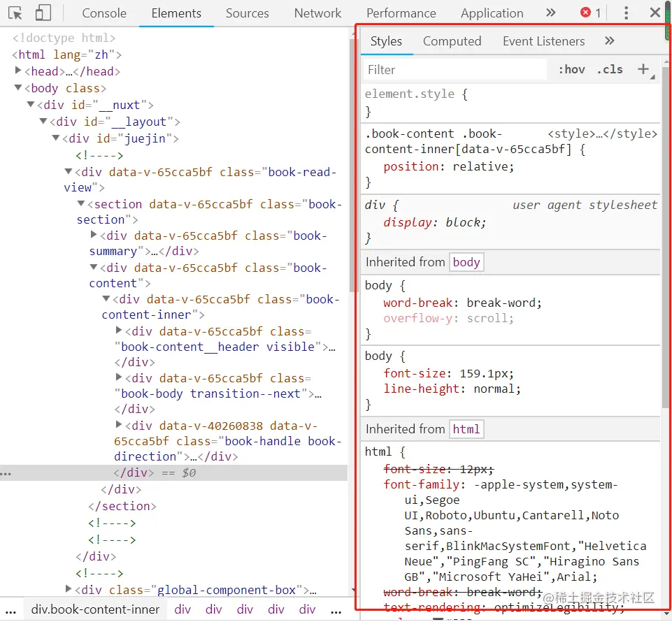This screenshot has width=672, height=622.
Task: Collapse the div id __nuxt node
Action: pos(31,104)
